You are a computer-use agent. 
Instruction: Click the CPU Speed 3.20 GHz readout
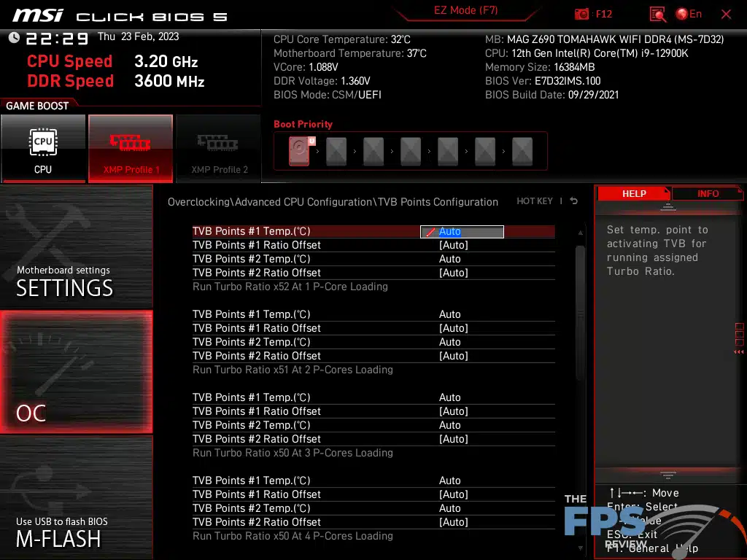(112, 61)
